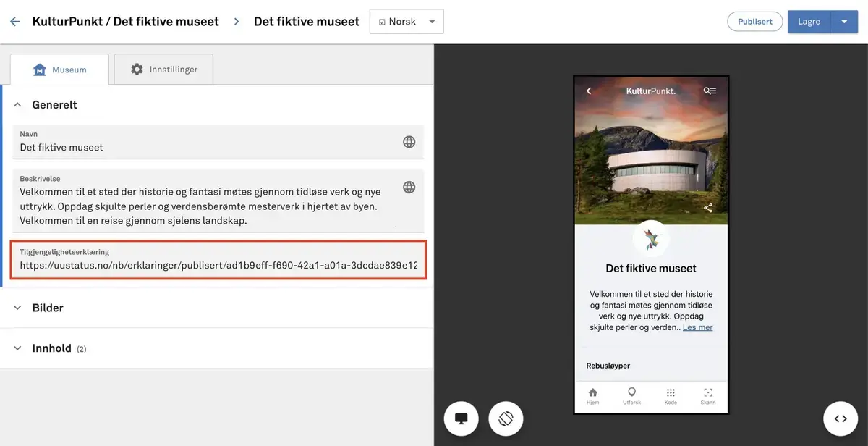Click the globe icon in Beskrivelse field

pos(409,188)
